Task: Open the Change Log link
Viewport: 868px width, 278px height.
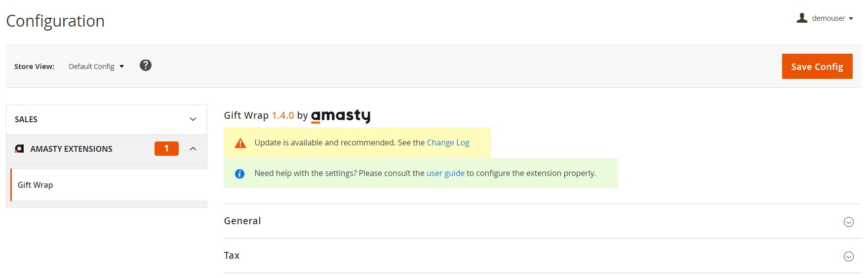Action: (x=448, y=142)
